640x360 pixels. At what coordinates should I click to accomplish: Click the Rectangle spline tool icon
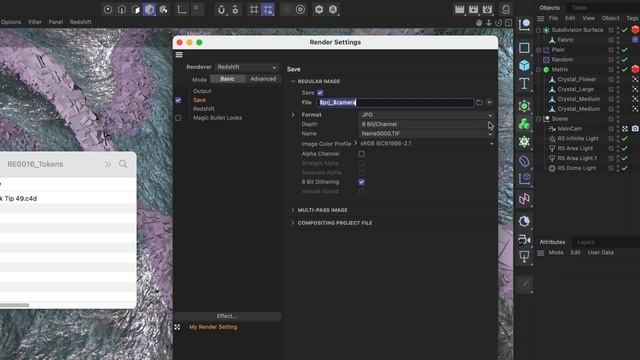[x=524, y=48]
